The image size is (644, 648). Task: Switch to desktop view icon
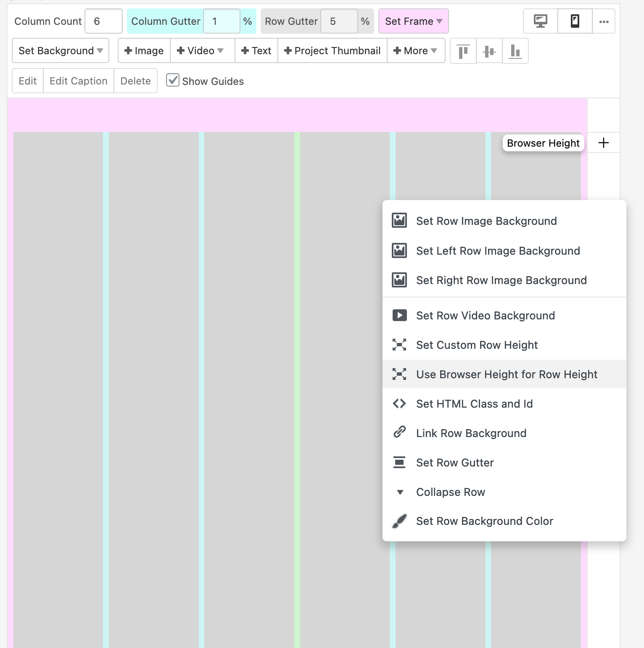(540, 21)
